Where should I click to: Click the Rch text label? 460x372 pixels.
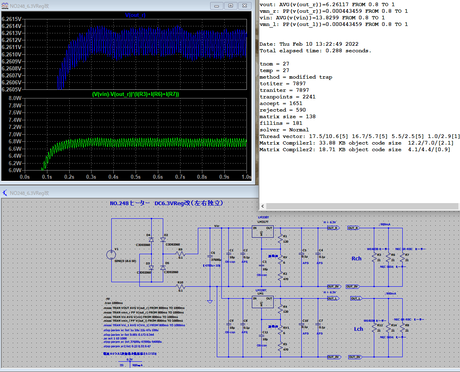pos(356,259)
